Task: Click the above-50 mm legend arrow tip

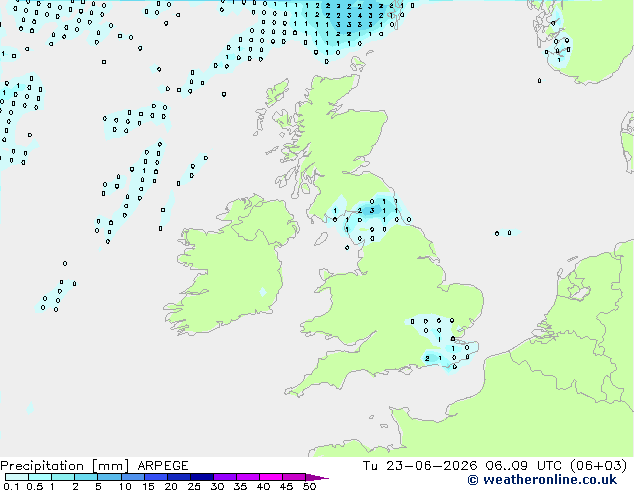Action: pyautogui.click(x=317, y=477)
